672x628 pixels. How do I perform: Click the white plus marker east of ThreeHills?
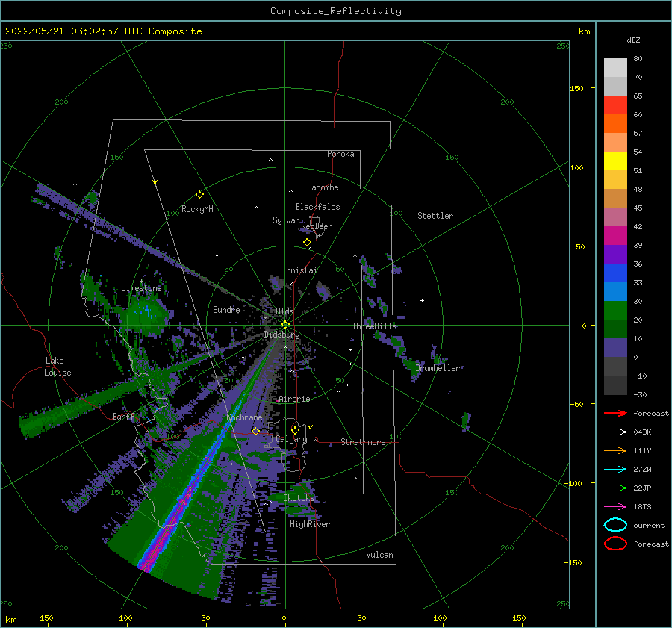click(x=422, y=300)
